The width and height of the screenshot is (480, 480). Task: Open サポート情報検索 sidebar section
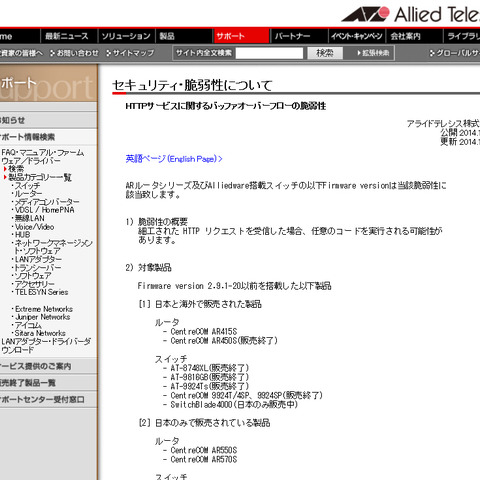tap(49, 137)
